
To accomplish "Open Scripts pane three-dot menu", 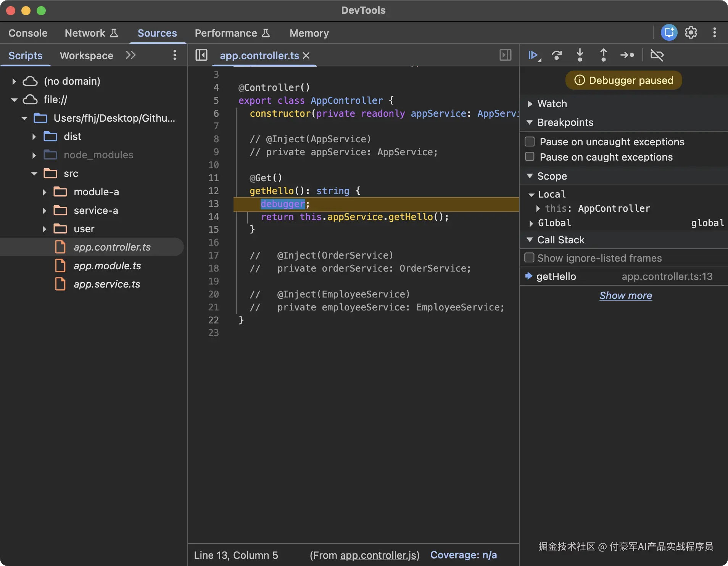I will 174,55.
